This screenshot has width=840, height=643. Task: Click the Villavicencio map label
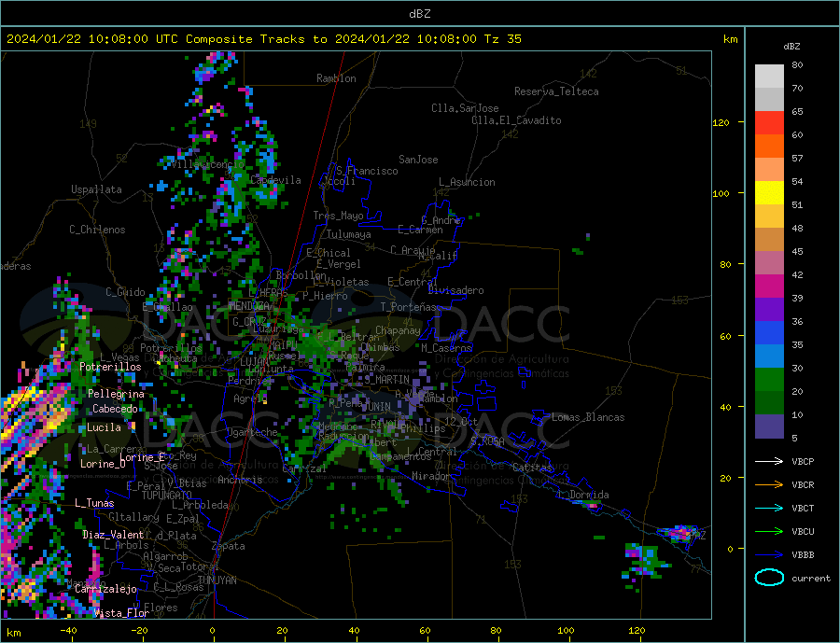point(208,164)
